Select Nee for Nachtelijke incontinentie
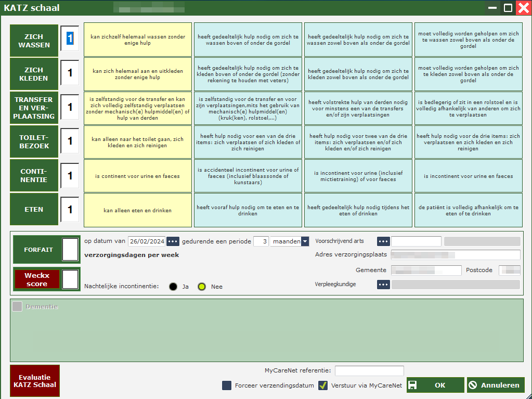The width and height of the screenshot is (532, 399). 202,287
